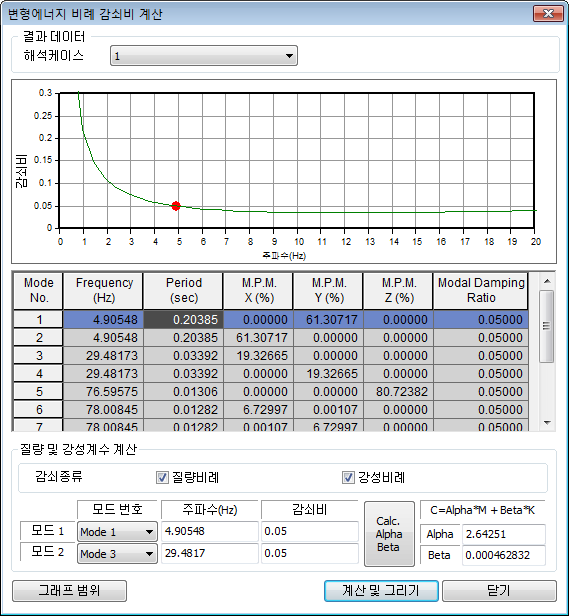Click the 그래프 범위 button
This screenshot has width=569, height=616.
(69, 591)
